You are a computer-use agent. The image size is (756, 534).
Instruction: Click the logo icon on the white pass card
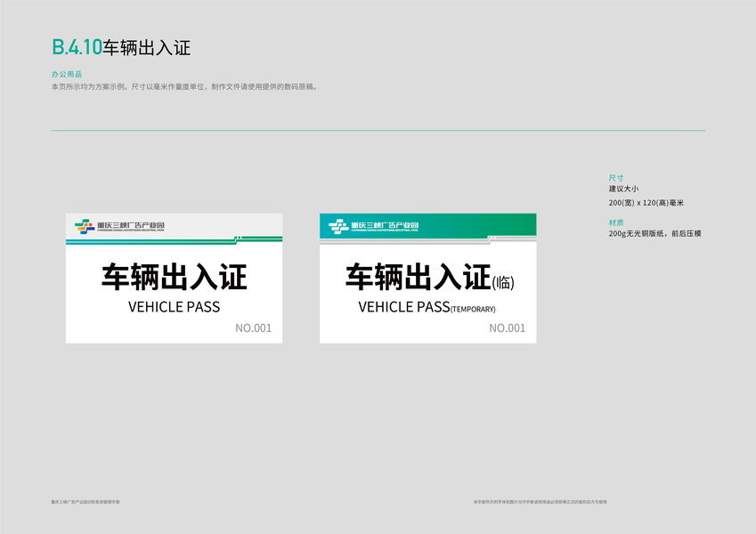coord(85,226)
